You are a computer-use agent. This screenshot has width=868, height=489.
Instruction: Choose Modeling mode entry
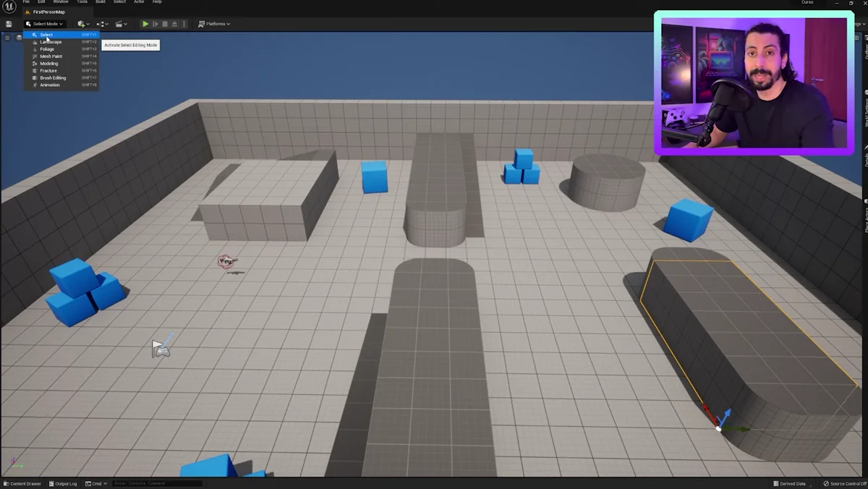coord(61,64)
